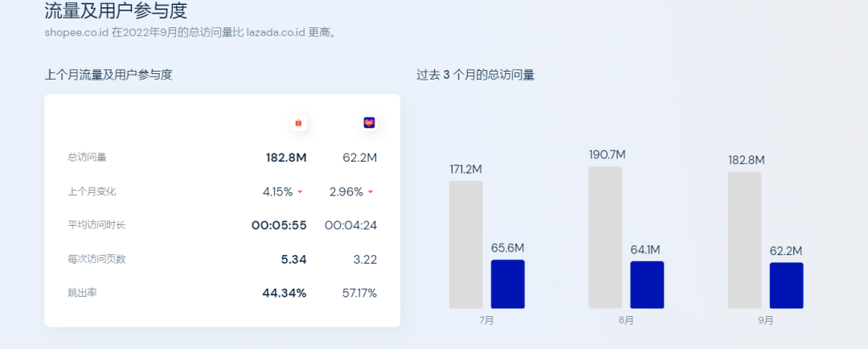
Task: Click the 2.96% change value
Action: [346, 192]
